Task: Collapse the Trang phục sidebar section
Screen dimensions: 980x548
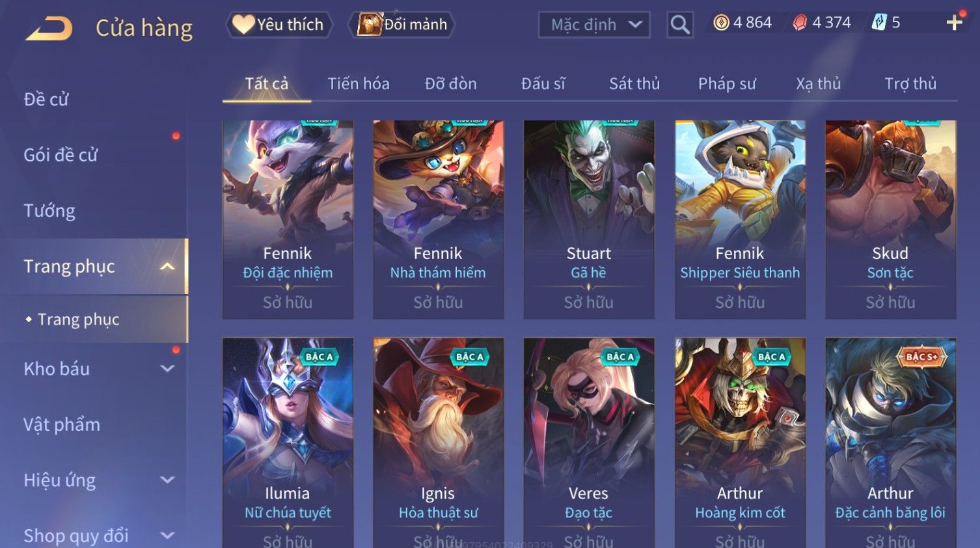Action: point(167,266)
